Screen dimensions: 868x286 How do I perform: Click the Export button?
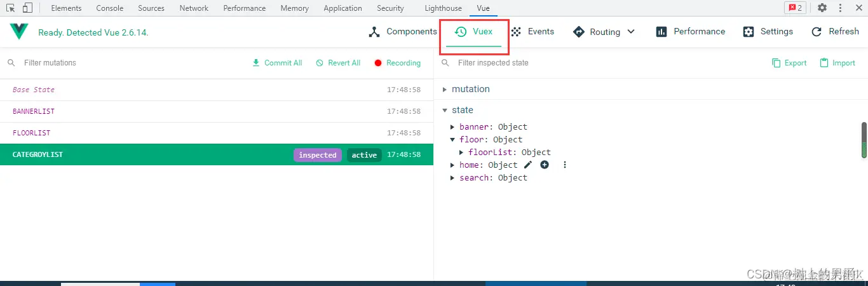tap(789, 63)
